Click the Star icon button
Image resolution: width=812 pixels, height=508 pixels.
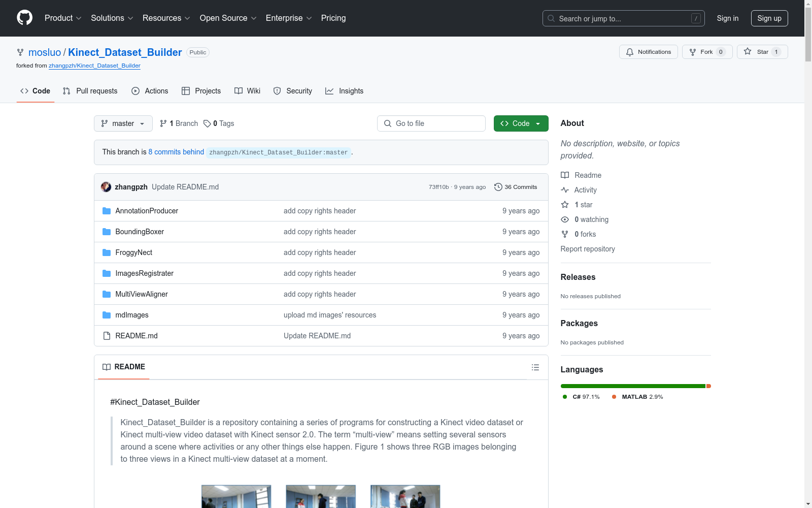[x=762, y=52]
